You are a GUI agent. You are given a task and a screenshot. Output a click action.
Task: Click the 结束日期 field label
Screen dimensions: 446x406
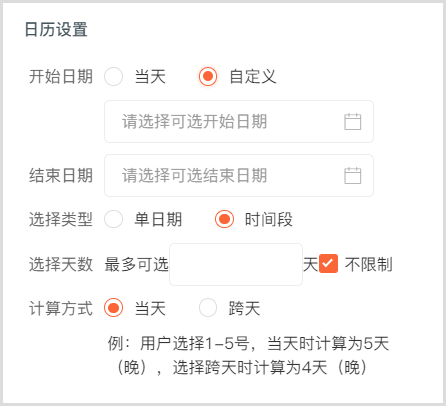point(61,175)
